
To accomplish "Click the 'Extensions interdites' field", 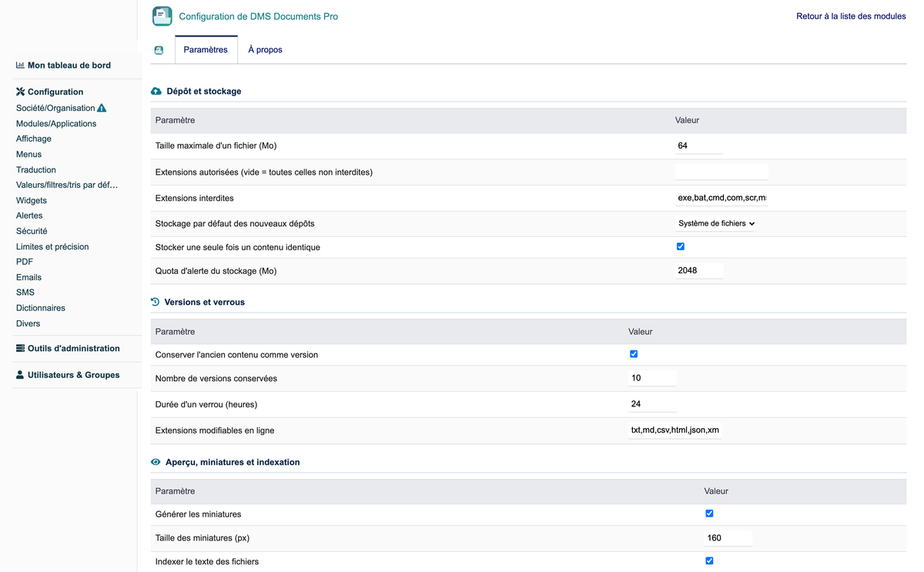I will coord(721,198).
